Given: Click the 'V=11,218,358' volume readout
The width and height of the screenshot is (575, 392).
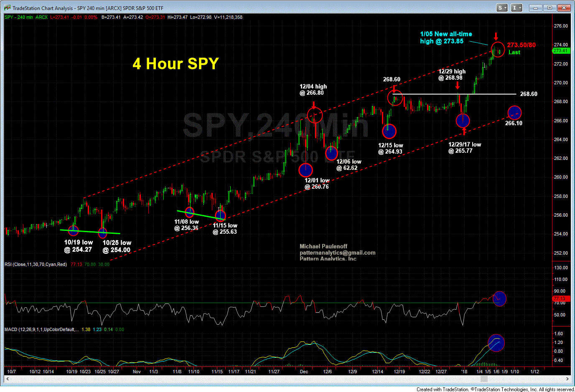Looking at the screenshot, I should point(229,17).
